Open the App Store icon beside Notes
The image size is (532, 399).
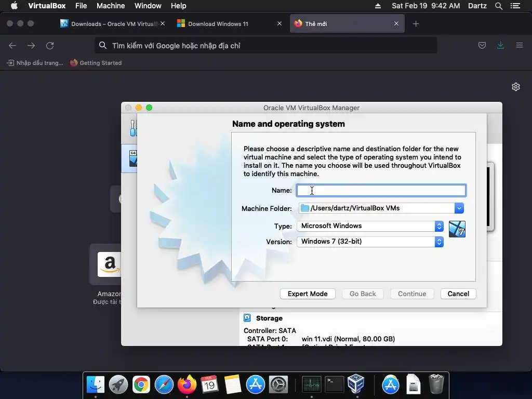coord(255,385)
